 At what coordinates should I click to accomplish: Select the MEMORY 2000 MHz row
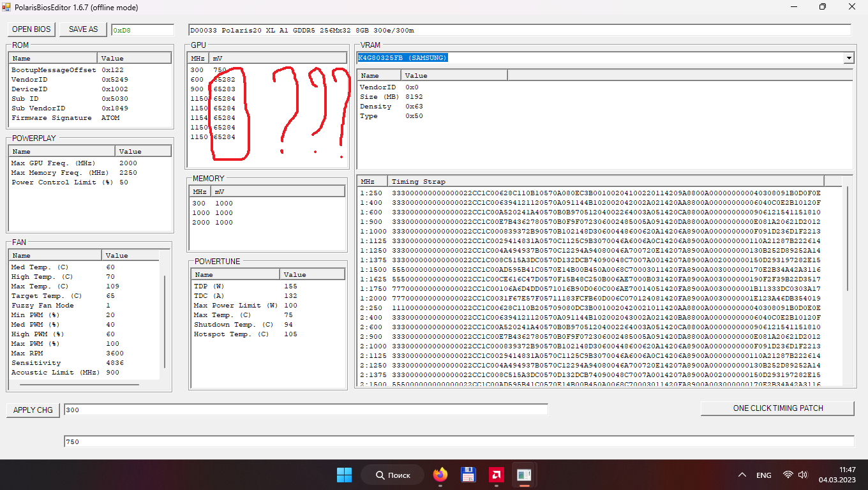[268, 223]
